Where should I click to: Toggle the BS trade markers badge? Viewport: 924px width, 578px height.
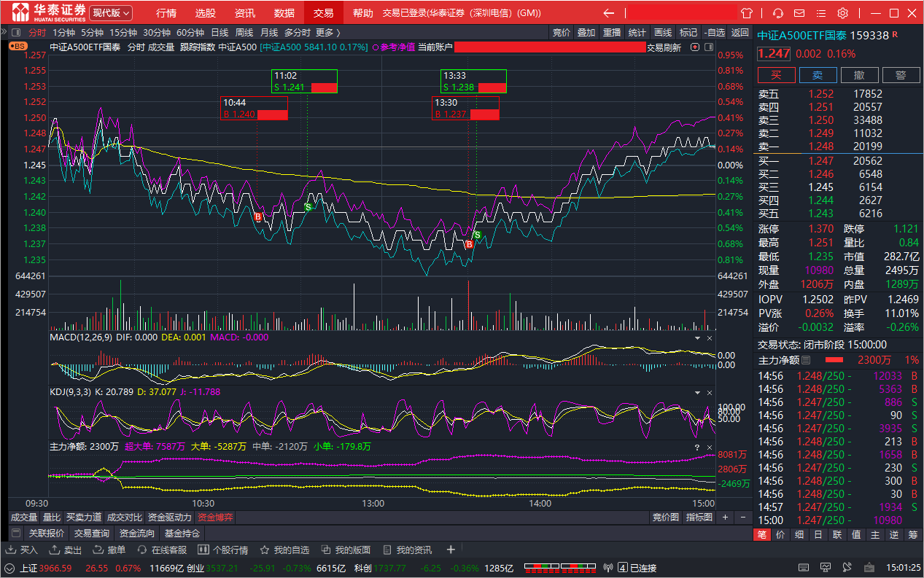(18, 46)
